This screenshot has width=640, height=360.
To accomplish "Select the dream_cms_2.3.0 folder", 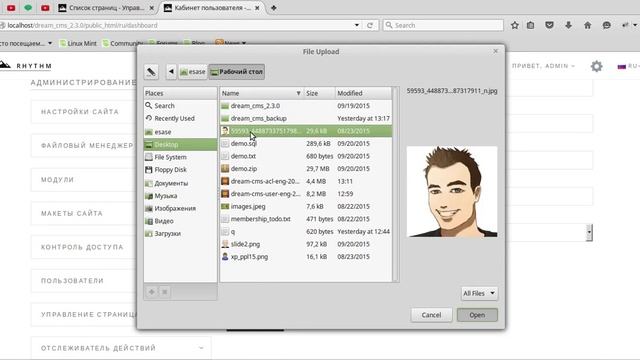I will click(306, 106).
